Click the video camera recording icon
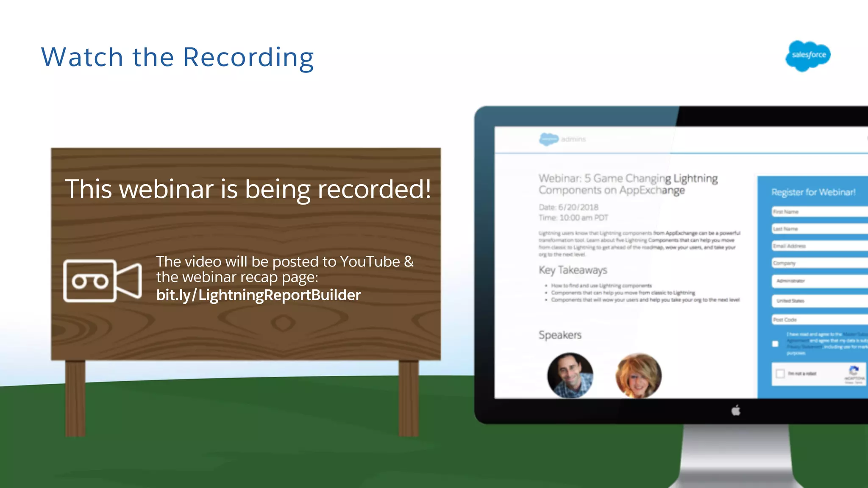 103,281
